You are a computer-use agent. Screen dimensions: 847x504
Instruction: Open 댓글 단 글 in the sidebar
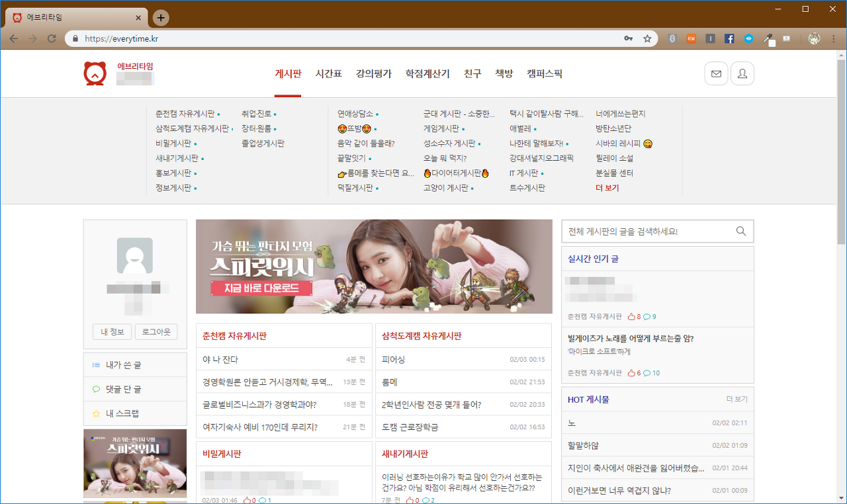point(135,389)
